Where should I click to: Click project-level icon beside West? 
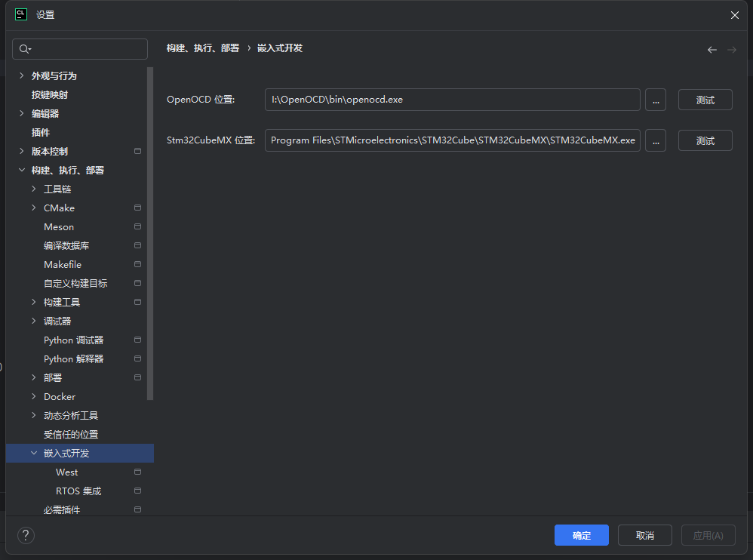[137, 472]
